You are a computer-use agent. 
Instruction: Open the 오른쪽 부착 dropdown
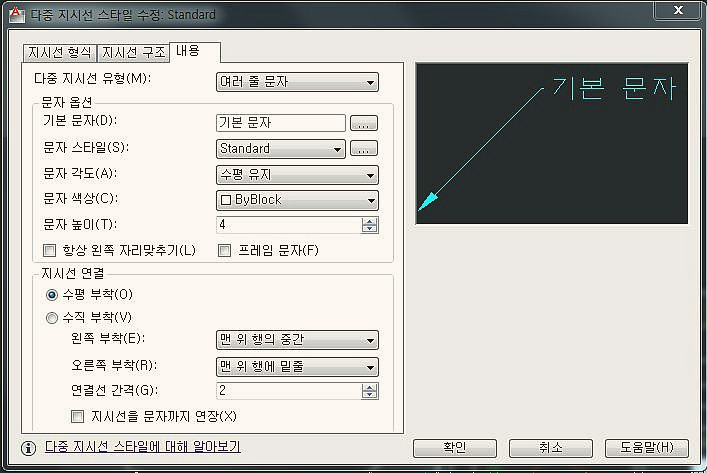(297, 367)
